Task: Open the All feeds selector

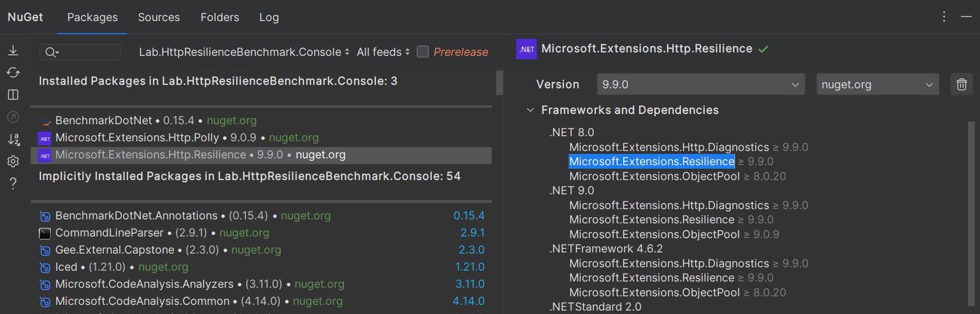Action: (383, 52)
